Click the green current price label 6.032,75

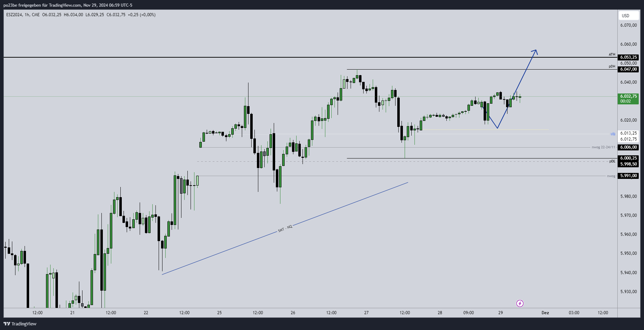[x=628, y=96]
